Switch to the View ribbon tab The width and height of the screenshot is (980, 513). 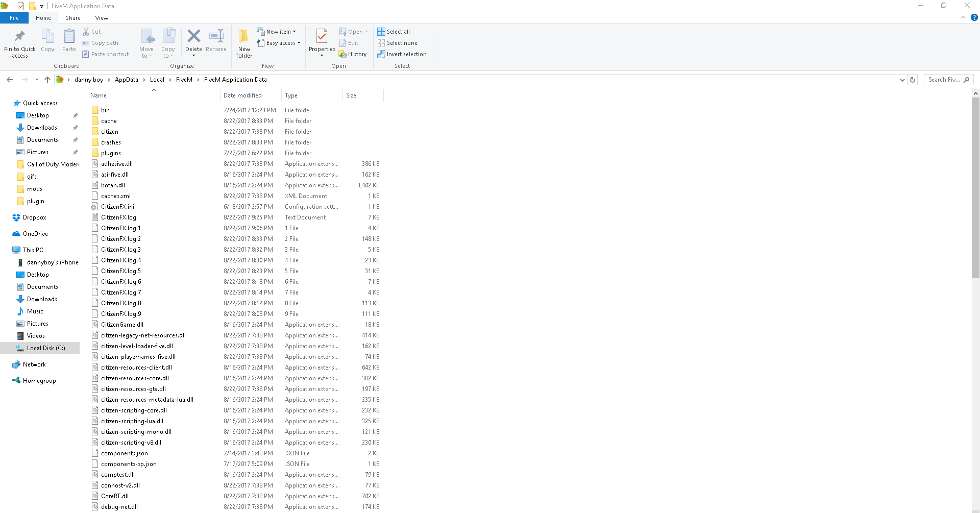(x=102, y=18)
